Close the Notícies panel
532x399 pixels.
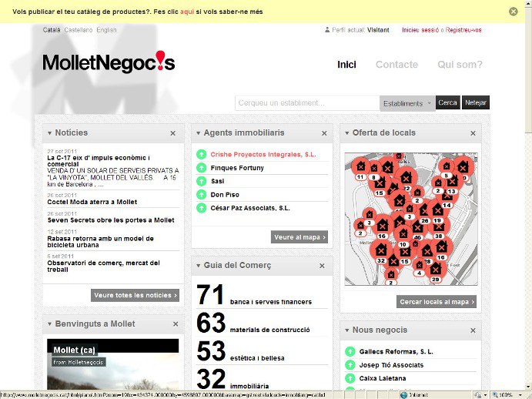point(173,133)
